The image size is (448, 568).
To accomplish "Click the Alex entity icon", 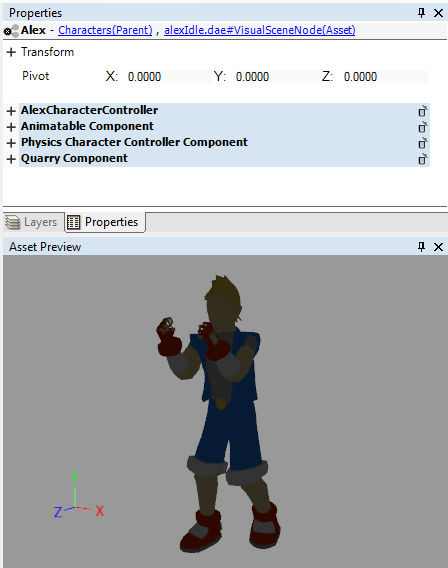I will click(11, 31).
